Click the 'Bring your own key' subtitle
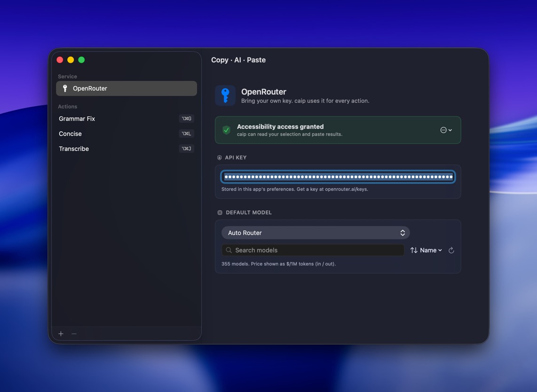Screen dimensions: 537x392 pyautogui.click(x=305, y=101)
